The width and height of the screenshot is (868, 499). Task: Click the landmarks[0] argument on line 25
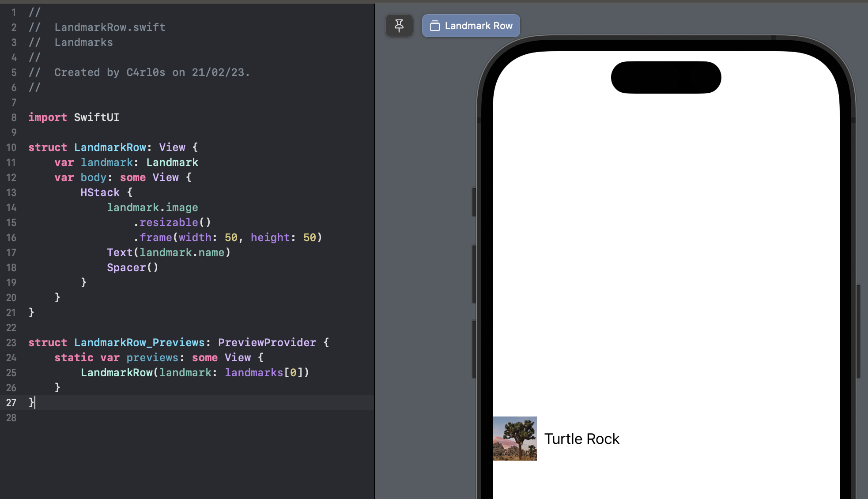click(266, 373)
